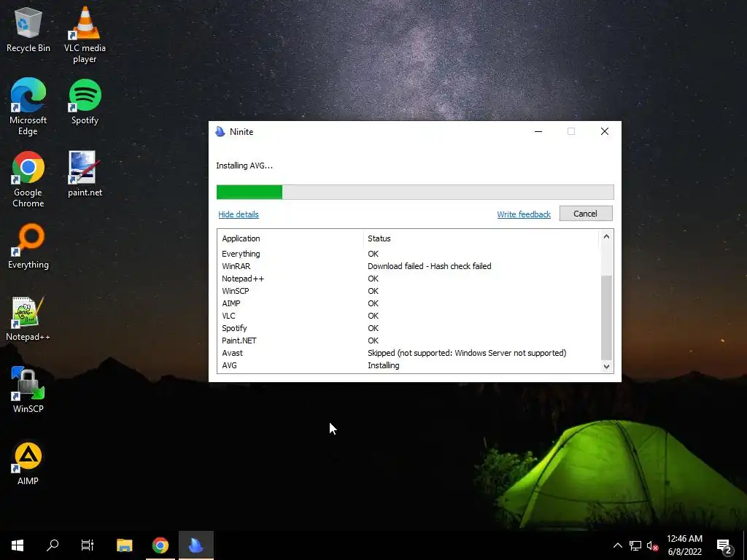This screenshot has height=560, width=747.
Task: Click the AVG 'Installing' status text
Action: pos(384,365)
